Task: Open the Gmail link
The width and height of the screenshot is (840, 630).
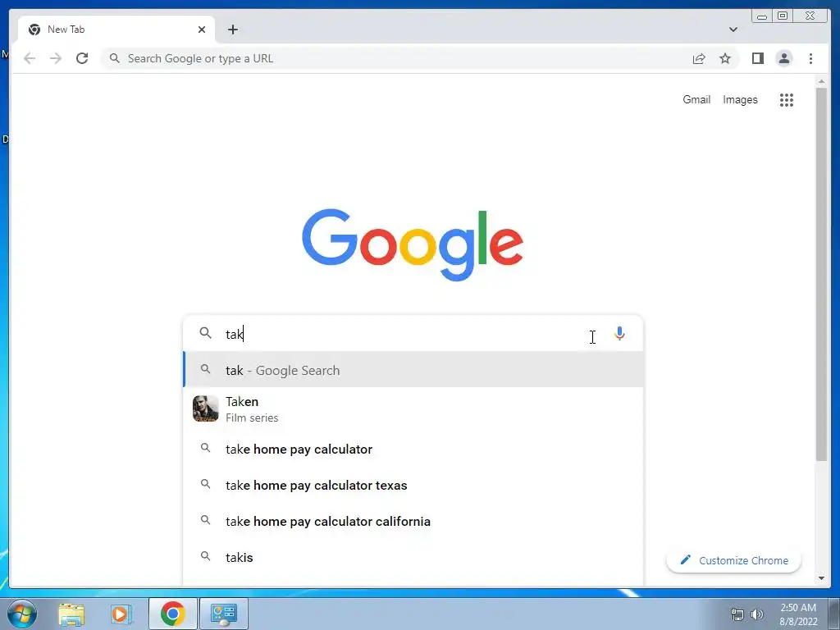Action: pos(696,99)
